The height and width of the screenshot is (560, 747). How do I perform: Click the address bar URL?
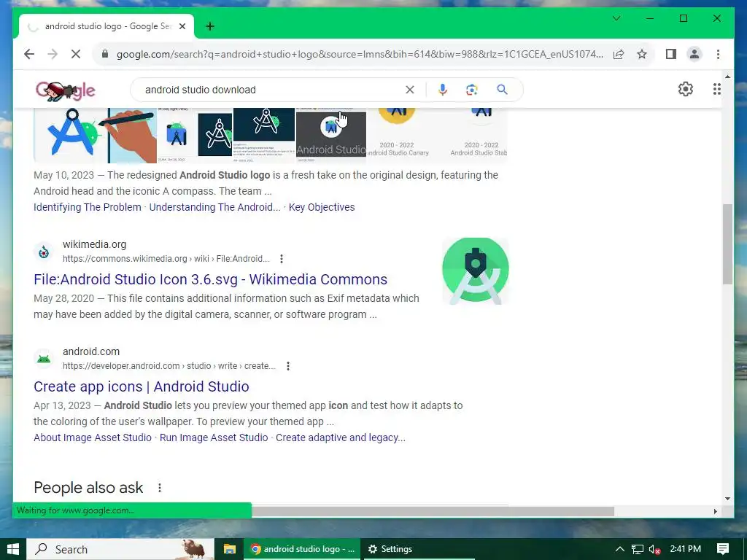pos(360,54)
